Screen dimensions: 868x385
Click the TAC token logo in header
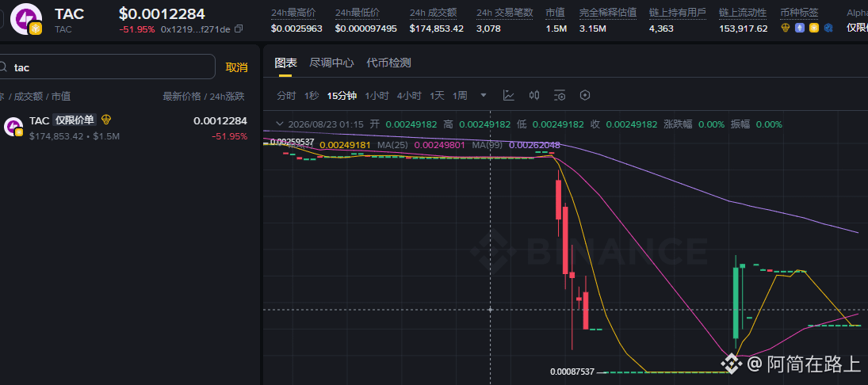click(x=26, y=19)
